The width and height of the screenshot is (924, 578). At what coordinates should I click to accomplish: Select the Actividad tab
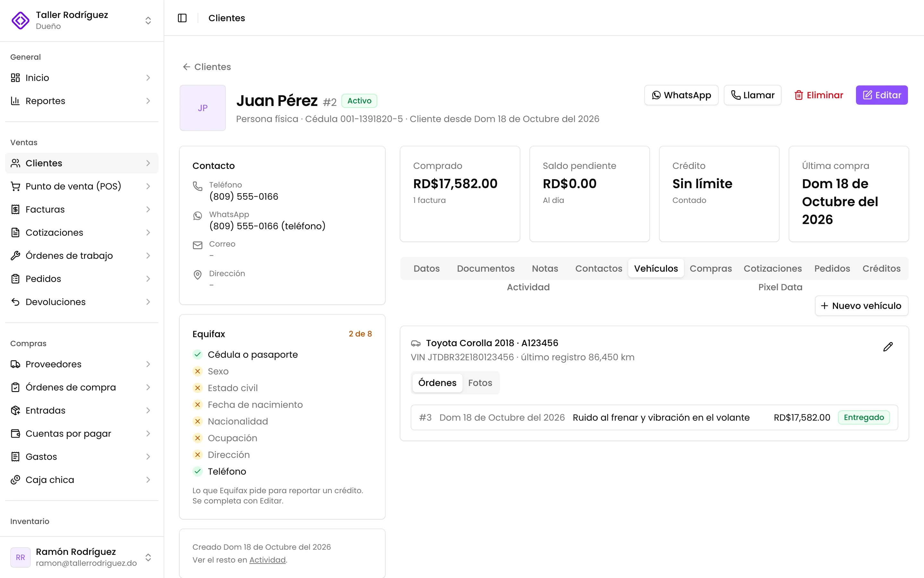click(528, 287)
